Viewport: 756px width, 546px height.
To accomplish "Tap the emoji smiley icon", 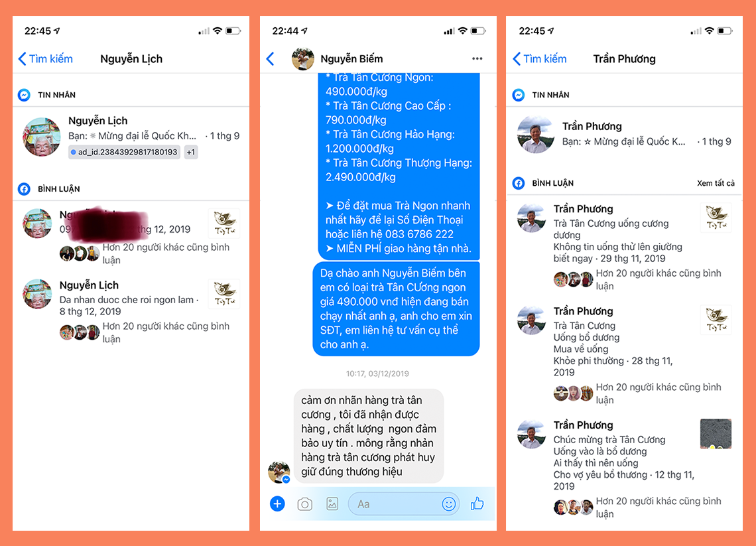I will (449, 504).
